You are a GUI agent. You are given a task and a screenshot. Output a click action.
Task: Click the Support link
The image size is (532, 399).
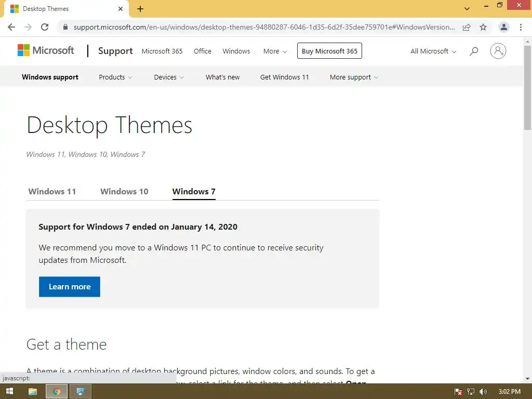(115, 51)
